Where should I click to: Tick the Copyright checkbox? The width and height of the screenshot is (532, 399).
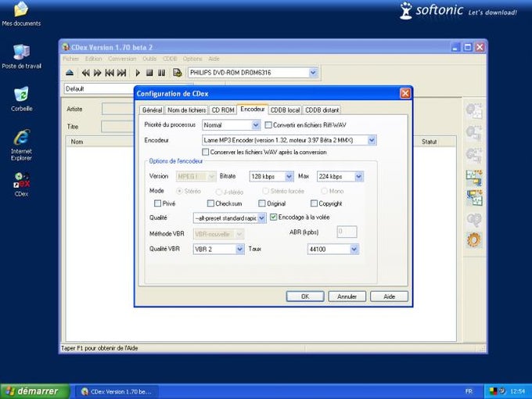pos(314,203)
